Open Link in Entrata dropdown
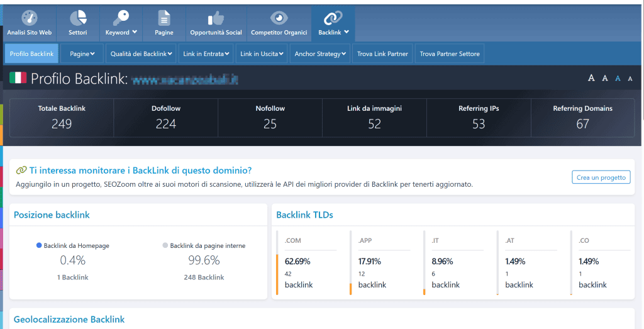Screen dimensions: 644x329 coord(206,54)
